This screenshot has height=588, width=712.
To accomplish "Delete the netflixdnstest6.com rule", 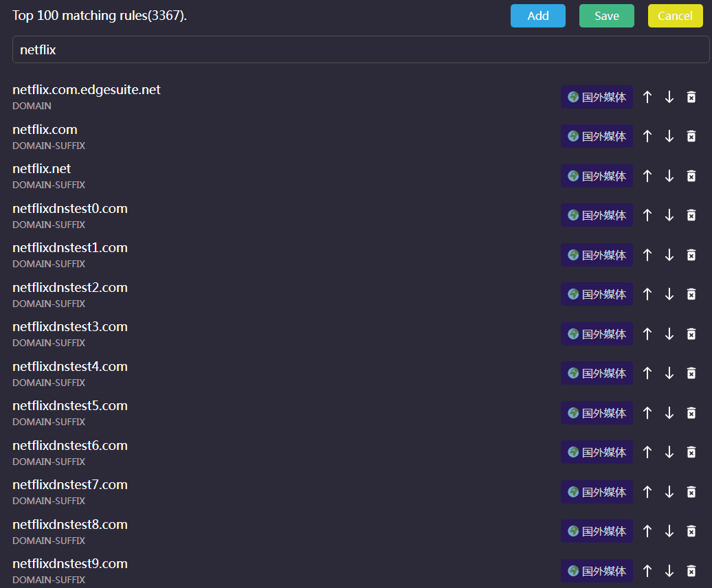I will tap(691, 452).
